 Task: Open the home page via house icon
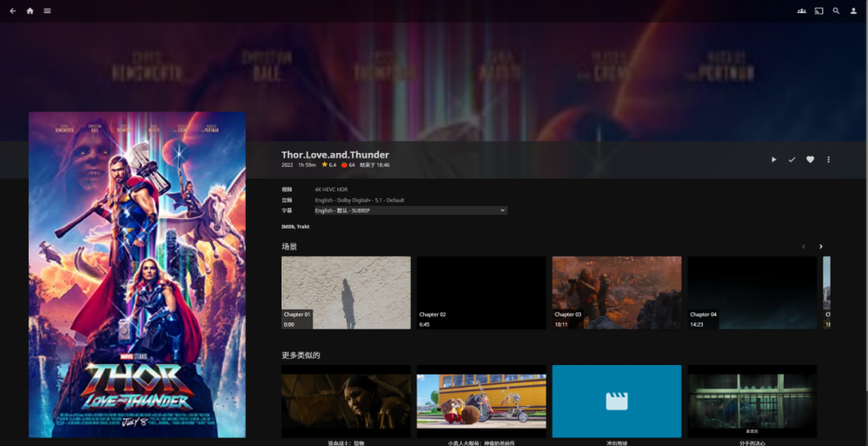click(30, 10)
